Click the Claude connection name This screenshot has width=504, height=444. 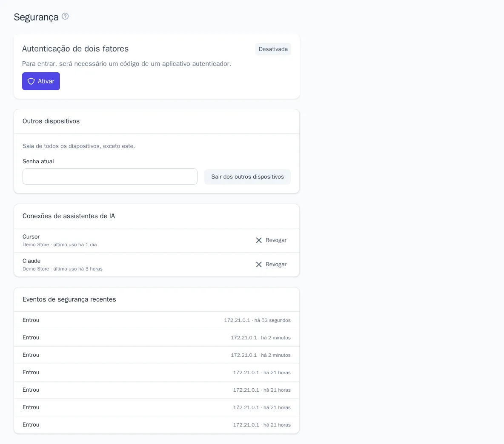pos(31,261)
